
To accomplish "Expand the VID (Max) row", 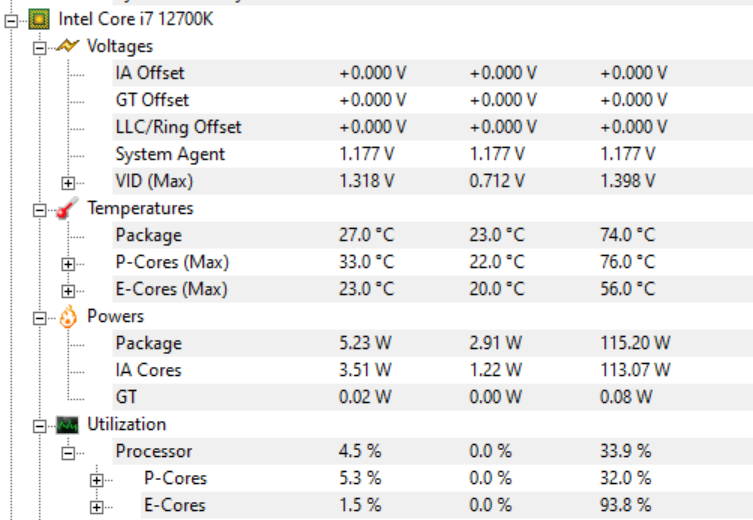I will [68, 183].
